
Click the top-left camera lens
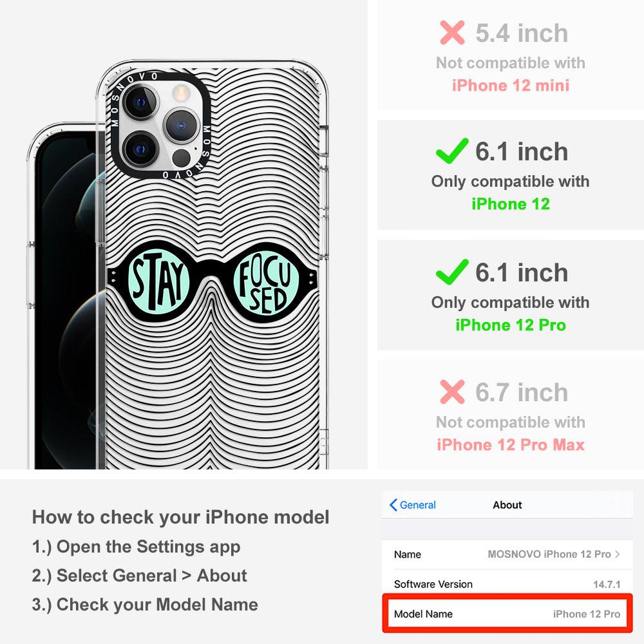coord(140,102)
